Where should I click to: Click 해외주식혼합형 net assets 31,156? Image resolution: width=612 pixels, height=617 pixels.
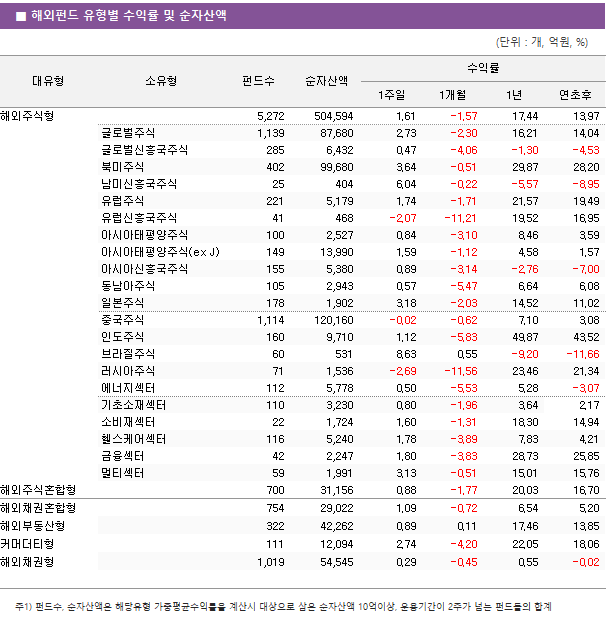pos(337,490)
